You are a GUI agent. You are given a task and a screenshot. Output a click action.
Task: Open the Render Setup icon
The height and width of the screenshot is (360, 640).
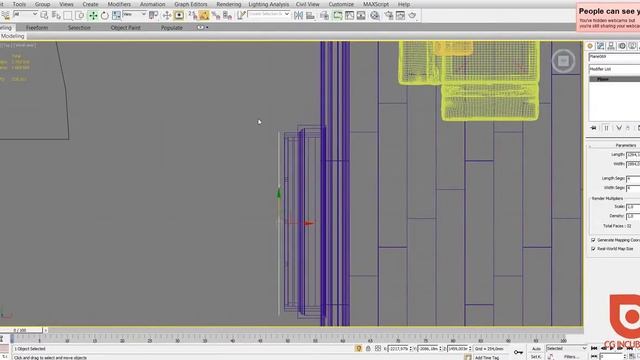[x=389, y=16]
